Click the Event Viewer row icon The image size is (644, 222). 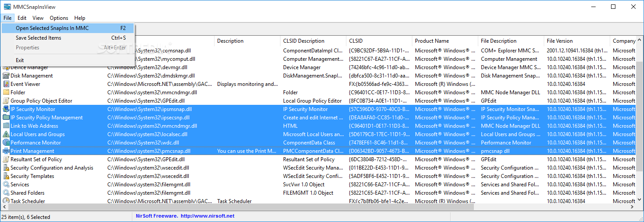pyautogui.click(x=6, y=84)
